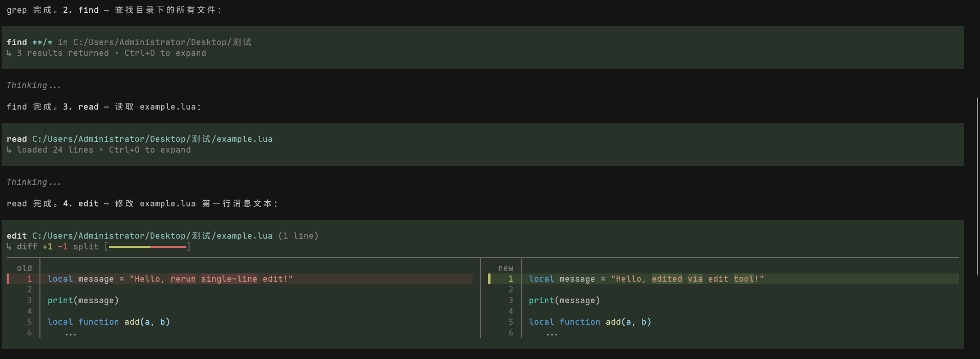Click line number 1 in the old pane
The width and height of the screenshot is (980, 359).
[30, 279]
